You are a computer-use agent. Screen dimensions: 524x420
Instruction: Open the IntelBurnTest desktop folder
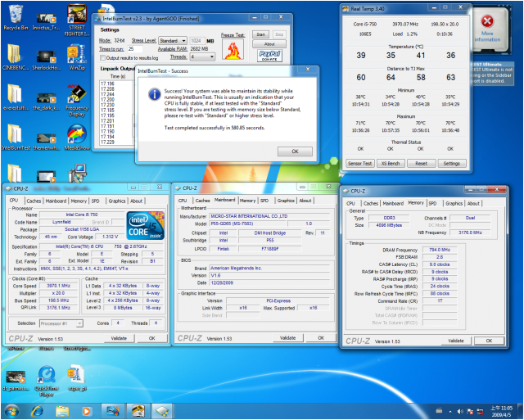[x=16, y=137]
